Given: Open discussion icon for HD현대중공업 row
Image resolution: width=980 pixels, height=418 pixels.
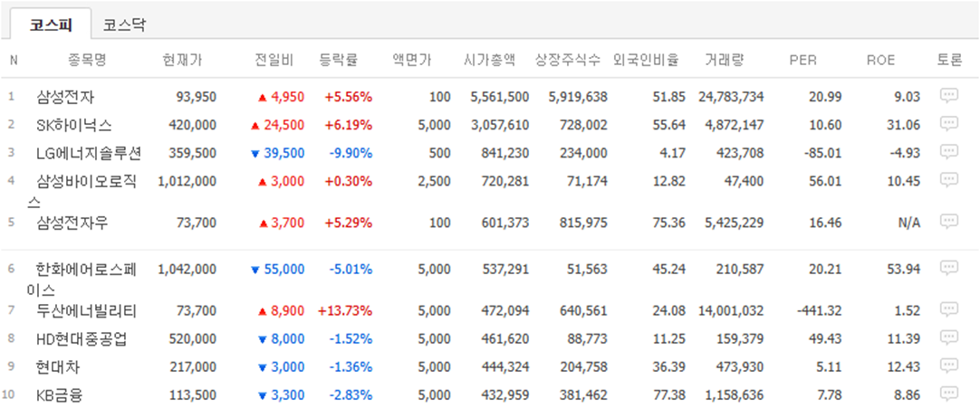Looking at the screenshot, I should click(x=948, y=338).
